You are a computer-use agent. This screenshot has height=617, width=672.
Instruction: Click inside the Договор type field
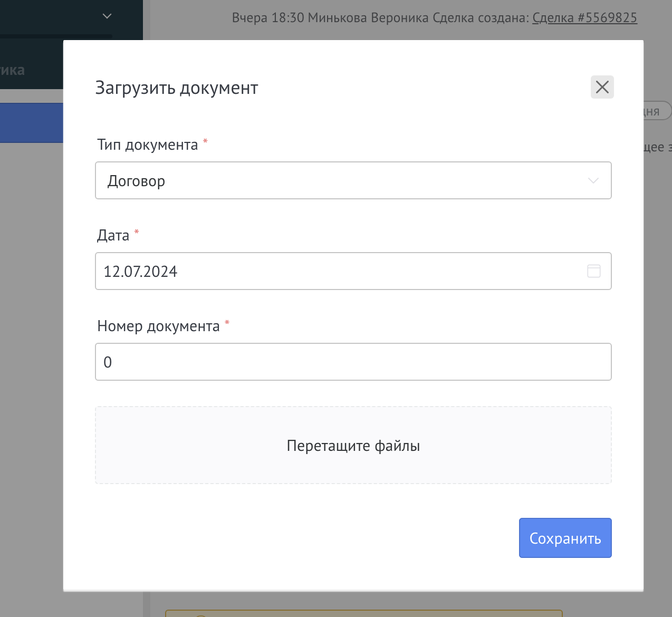point(316,180)
